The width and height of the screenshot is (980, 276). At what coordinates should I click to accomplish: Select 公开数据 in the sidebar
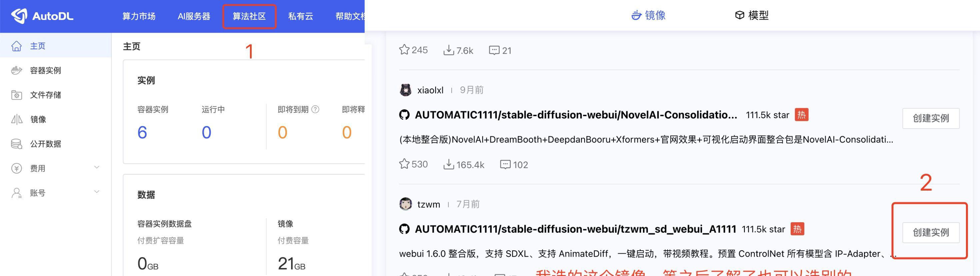pyautogui.click(x=45, y=144)
